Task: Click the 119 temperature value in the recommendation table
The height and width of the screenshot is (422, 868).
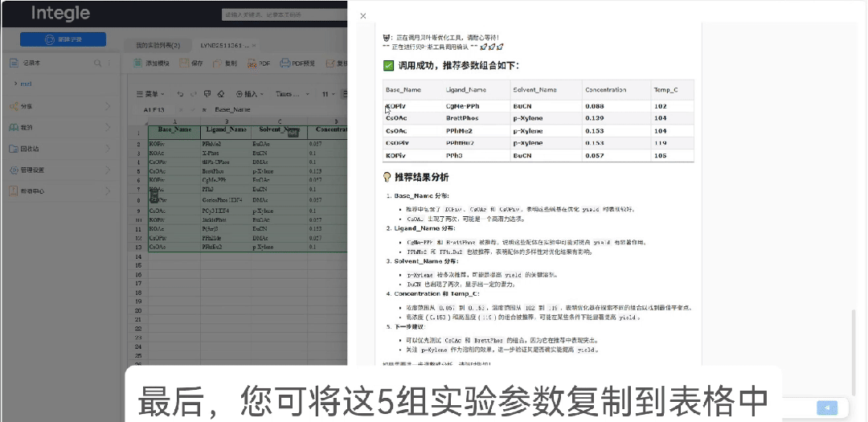Action: point(660,143)
